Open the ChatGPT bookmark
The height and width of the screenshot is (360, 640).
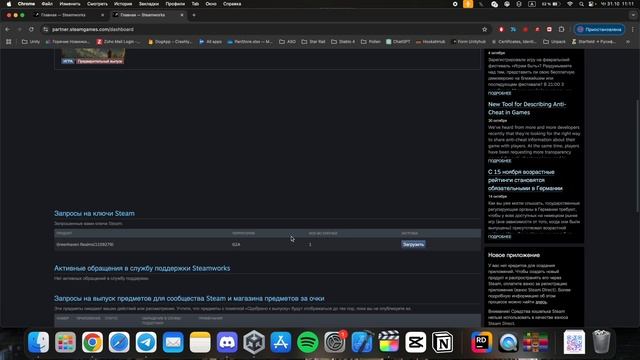[398, 42]
